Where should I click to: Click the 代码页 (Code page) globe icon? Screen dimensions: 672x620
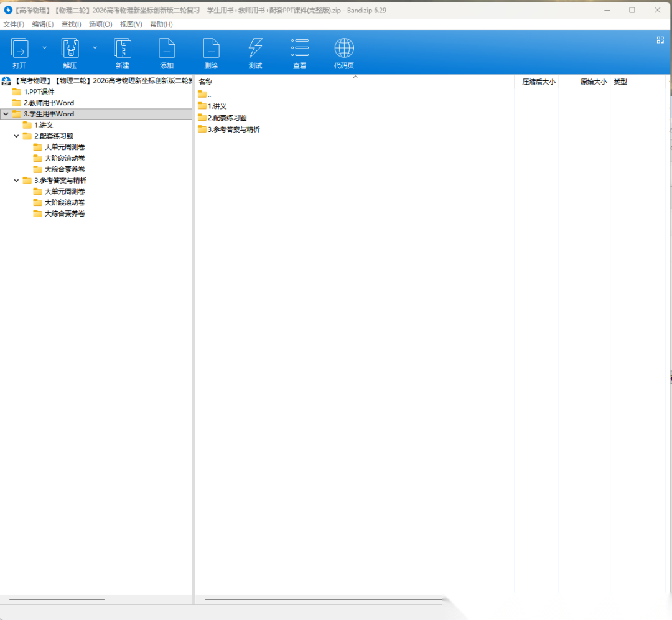click(x=344, y=49)
